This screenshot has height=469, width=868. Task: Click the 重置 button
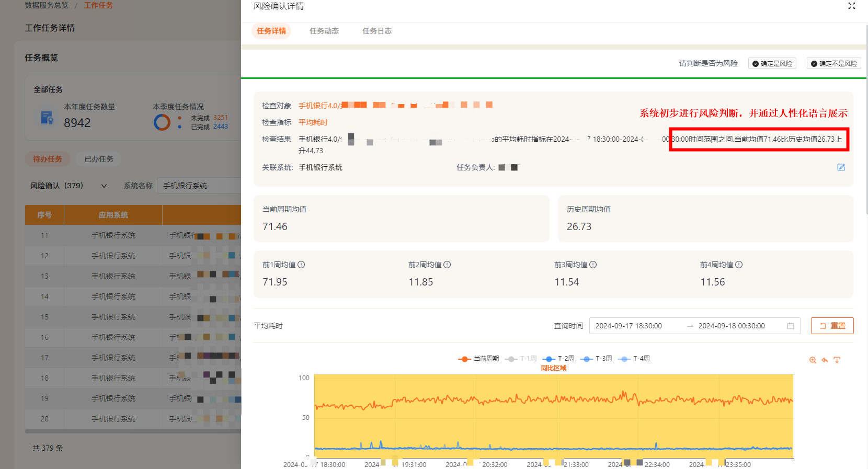[x=832, y=326]
